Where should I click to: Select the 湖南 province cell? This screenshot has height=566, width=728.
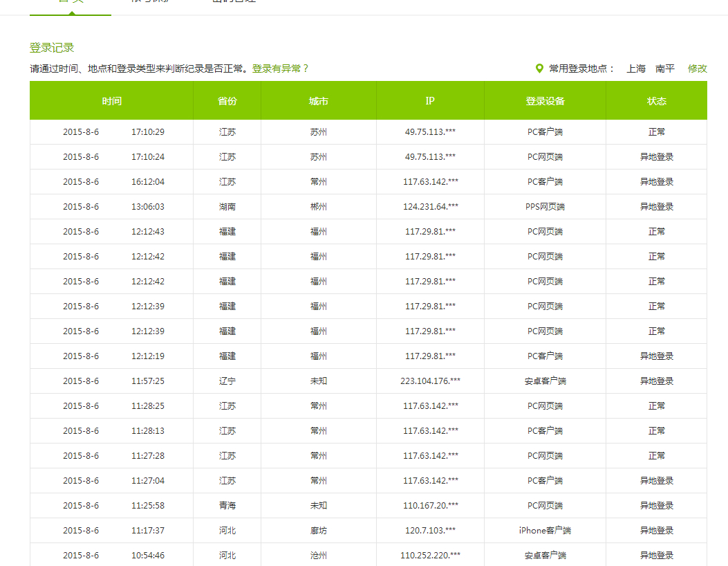pyautogui.click(x=227, y=207)
